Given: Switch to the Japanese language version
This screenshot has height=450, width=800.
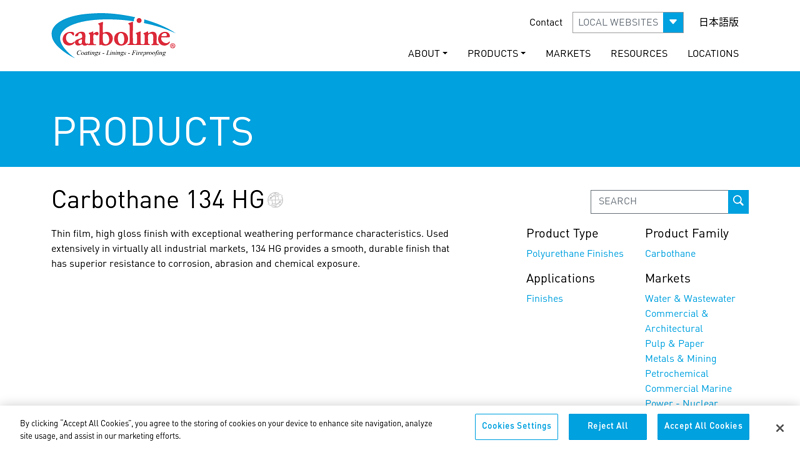Looking at the screenshot, I should (718, 22).
